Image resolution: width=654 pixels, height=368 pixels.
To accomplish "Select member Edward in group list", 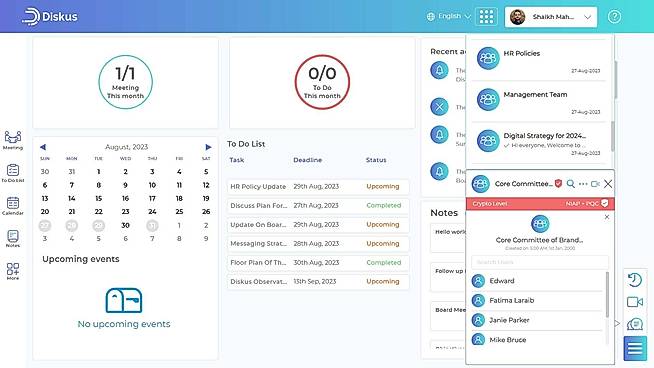I will [x=537, y=281].
